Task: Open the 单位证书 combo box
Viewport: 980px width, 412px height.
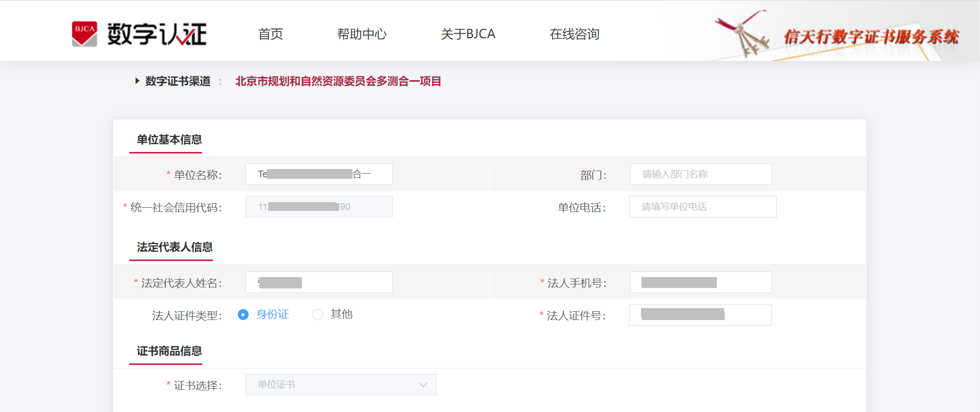Action: click(341, 385)
